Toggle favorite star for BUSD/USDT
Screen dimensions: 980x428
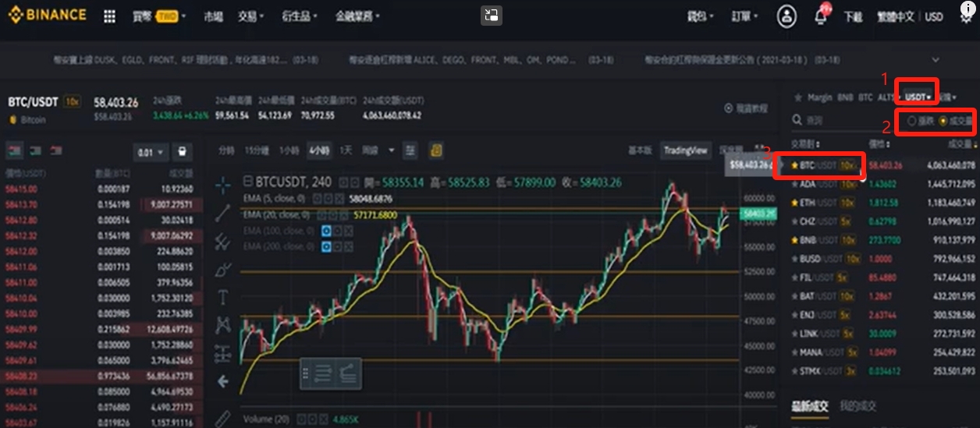click(794, 259)
